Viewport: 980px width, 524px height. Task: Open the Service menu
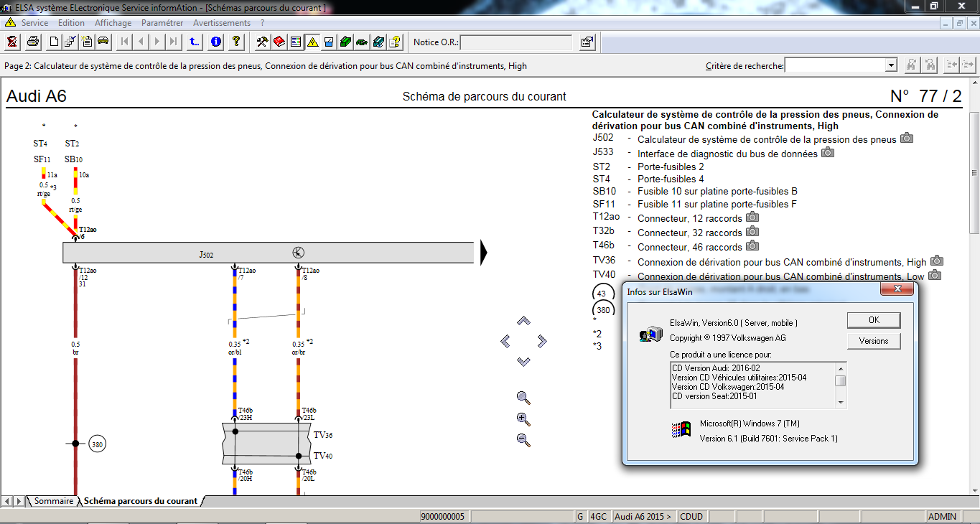pos(34,23)
